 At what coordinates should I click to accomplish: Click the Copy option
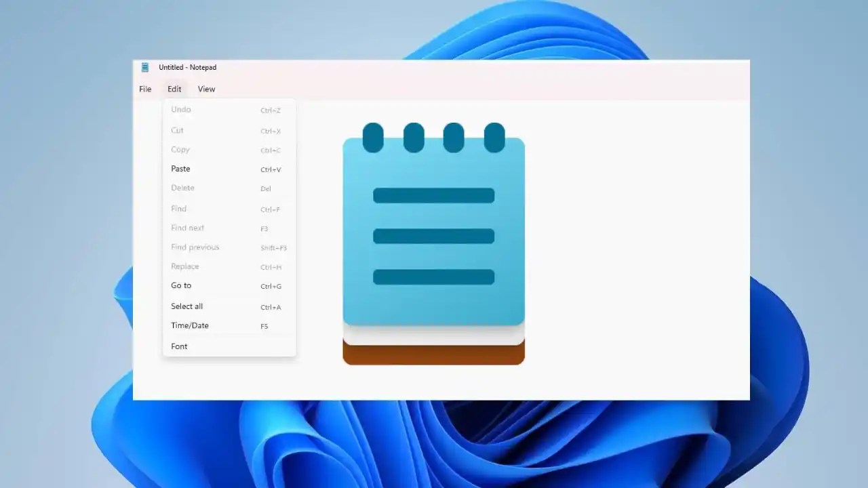pos(180,149)
